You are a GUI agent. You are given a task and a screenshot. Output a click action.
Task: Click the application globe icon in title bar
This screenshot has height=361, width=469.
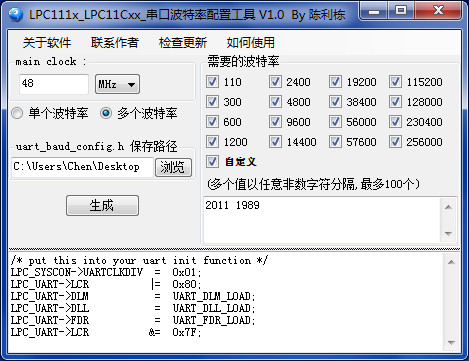pos(15,14)
